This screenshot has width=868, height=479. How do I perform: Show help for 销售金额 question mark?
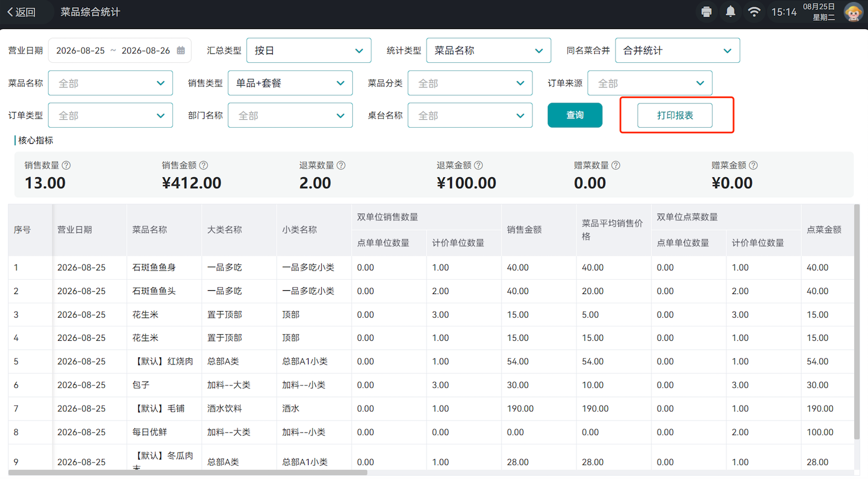tap(203, 165)
